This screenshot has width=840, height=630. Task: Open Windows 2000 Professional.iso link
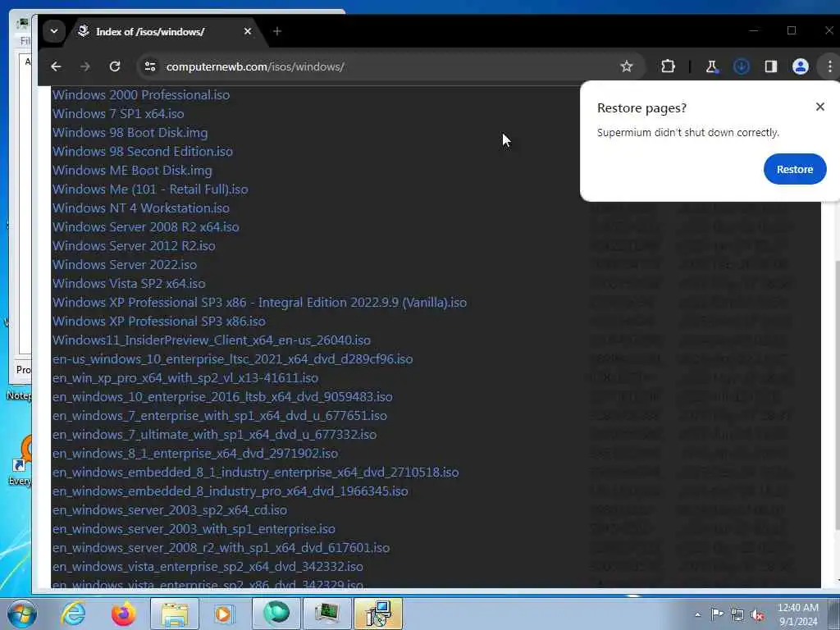141,95
